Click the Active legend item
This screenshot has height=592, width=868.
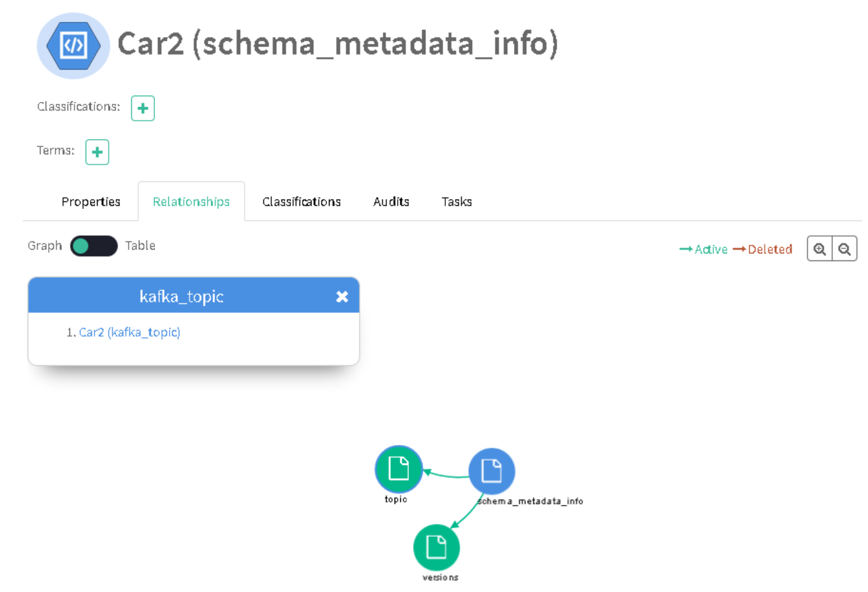coord(704,249)
